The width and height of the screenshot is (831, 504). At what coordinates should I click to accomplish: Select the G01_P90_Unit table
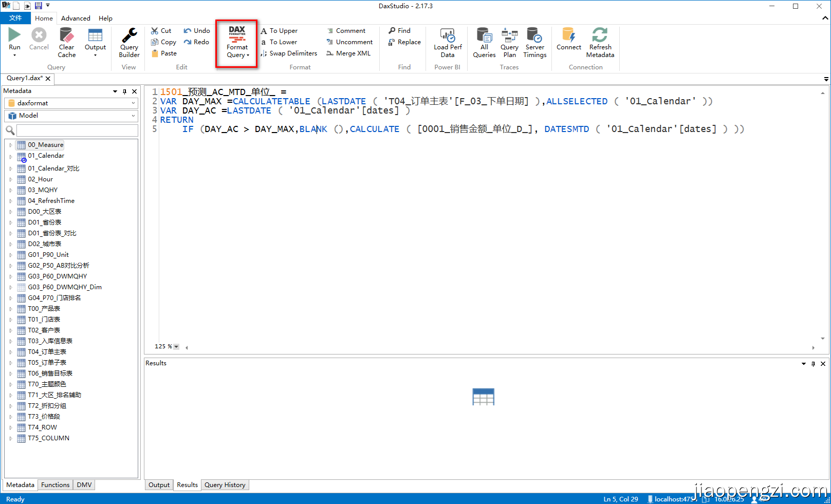click(x=48, y=255)
